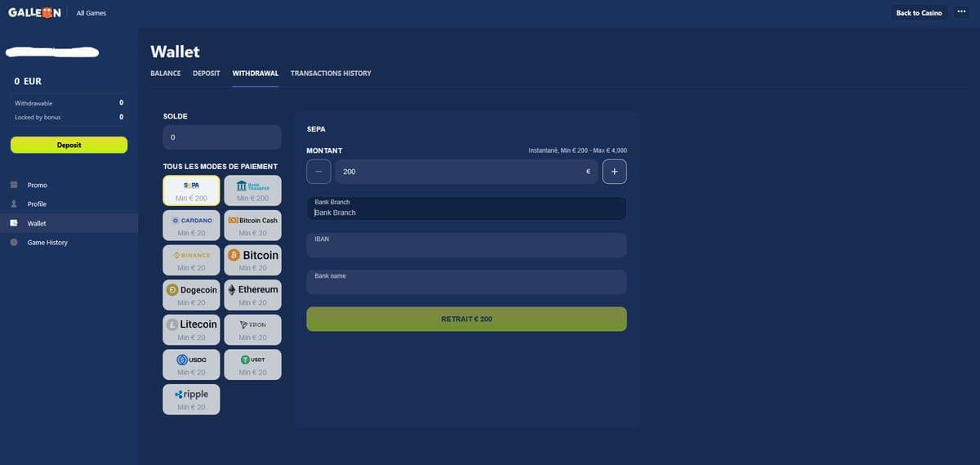980x465 pixels.
Task: Switch to Transactions History tab
Action: [331, 74]
